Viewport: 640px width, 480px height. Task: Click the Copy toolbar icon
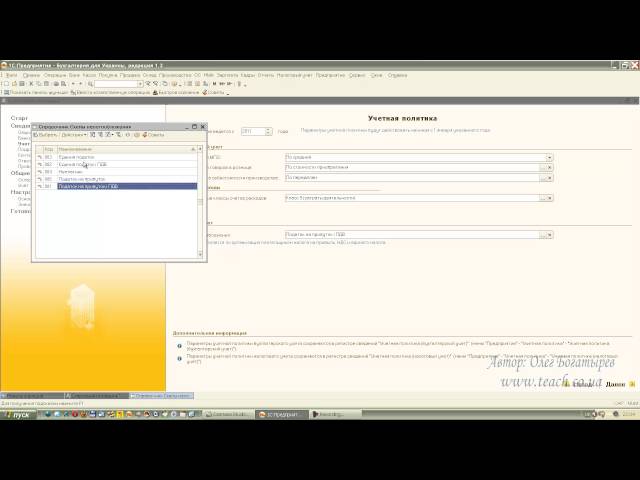point(39,84)
